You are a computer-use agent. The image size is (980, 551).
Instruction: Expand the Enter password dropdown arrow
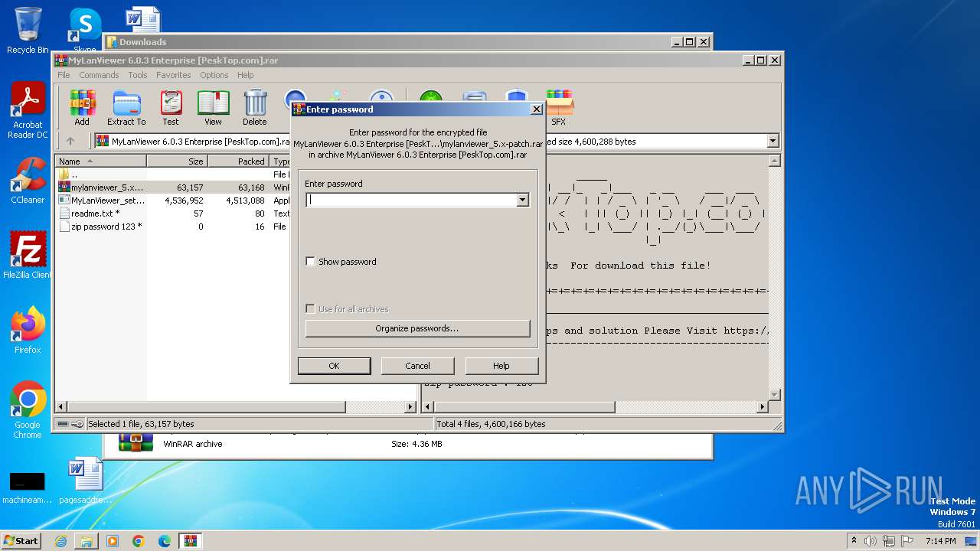pos(522,200)
